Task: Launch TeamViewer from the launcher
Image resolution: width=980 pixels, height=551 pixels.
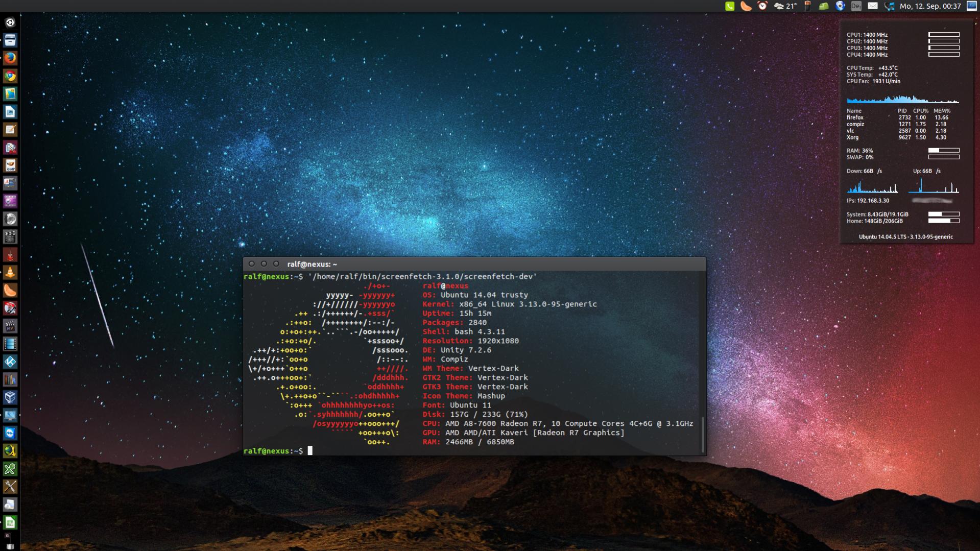Action: pos(10,434)
